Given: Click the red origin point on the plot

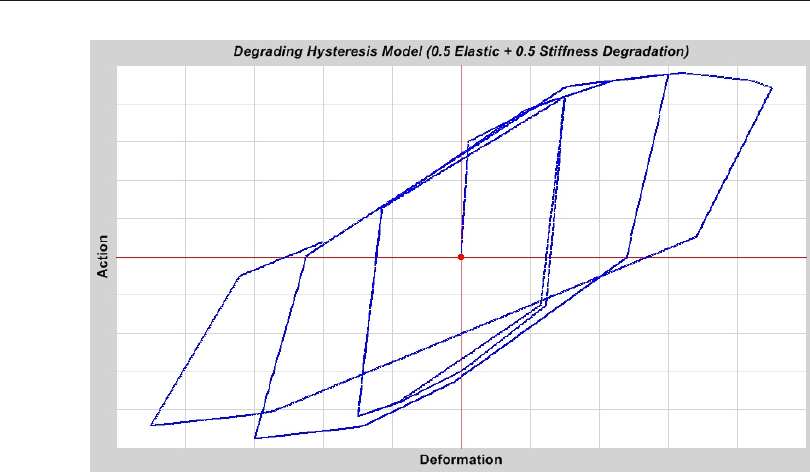Looking at the screenshot, I should (x=461, y=257).
